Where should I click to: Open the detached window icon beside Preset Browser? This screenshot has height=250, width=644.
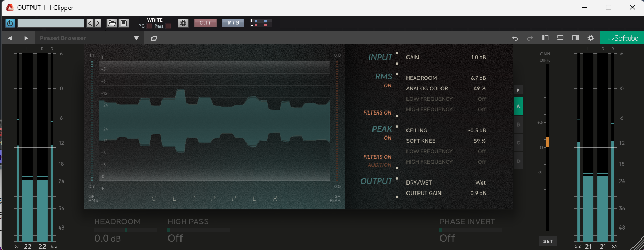(x=154, y=38)
